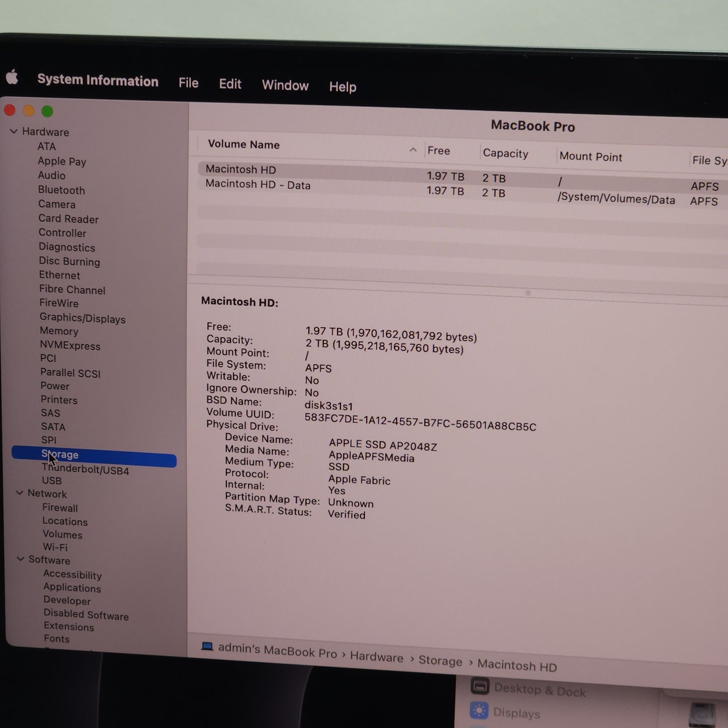Open the File menu
Screen dimensions: 728x728
pos(188,83)
